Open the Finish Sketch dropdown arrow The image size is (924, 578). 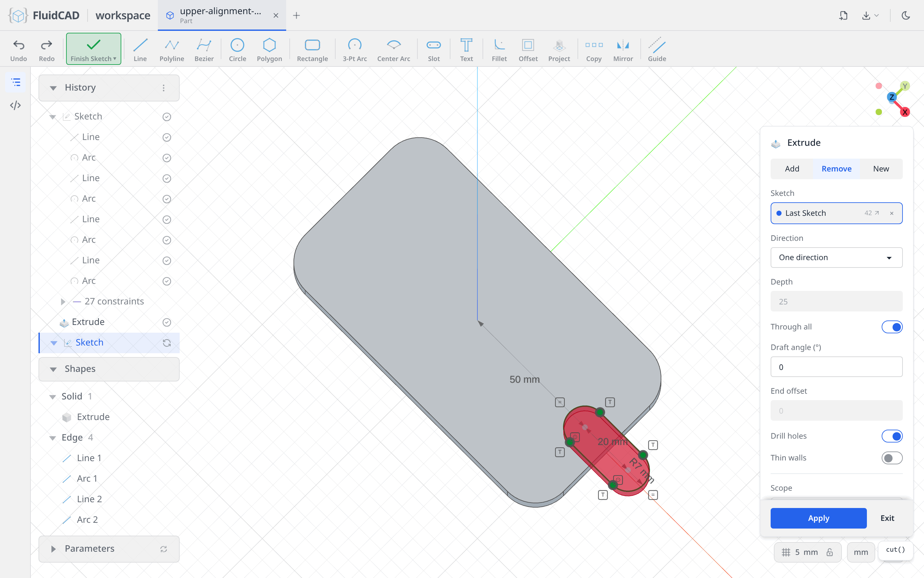(115, 58)
